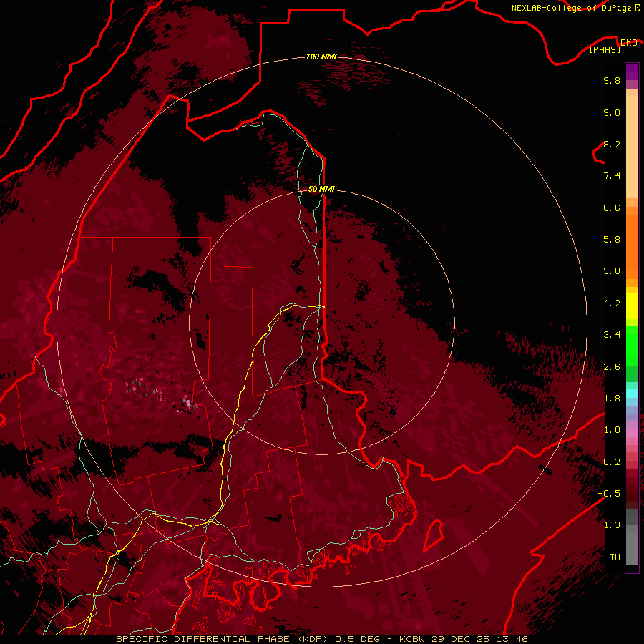This screenshot has width=644, height=644.
Task: Click the yellow band in color scale
Action: (x=632, y=306)
